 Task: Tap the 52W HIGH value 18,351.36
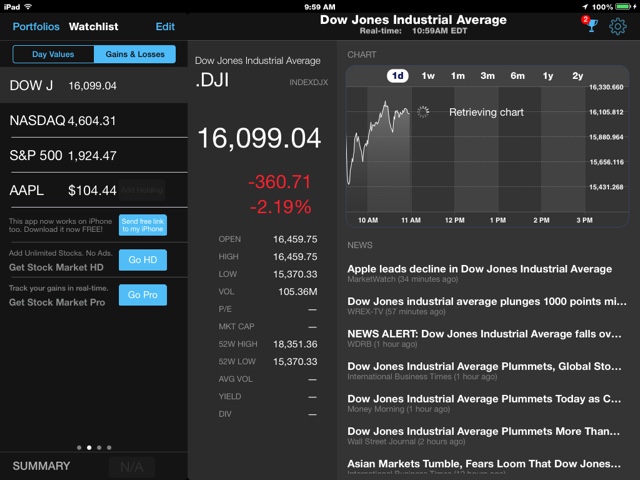[x=295, y=344]
